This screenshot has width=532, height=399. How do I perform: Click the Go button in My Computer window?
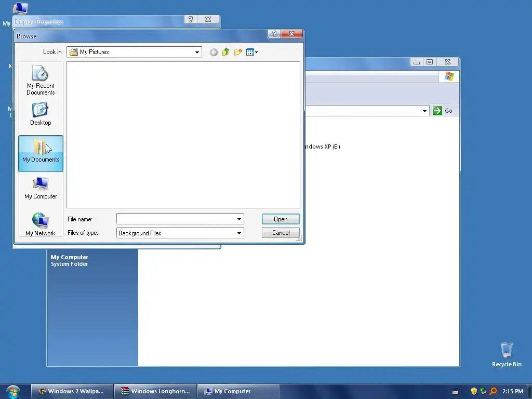point(443,111)
